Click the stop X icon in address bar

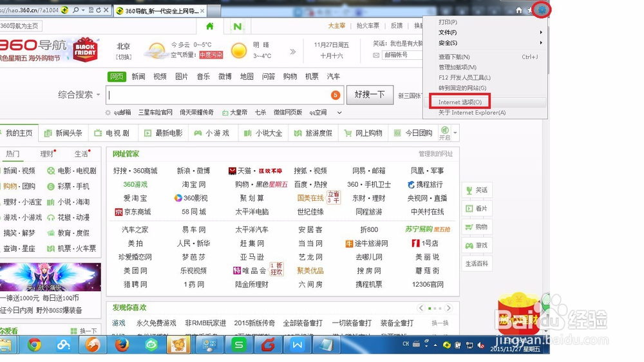tap(106, 10)
